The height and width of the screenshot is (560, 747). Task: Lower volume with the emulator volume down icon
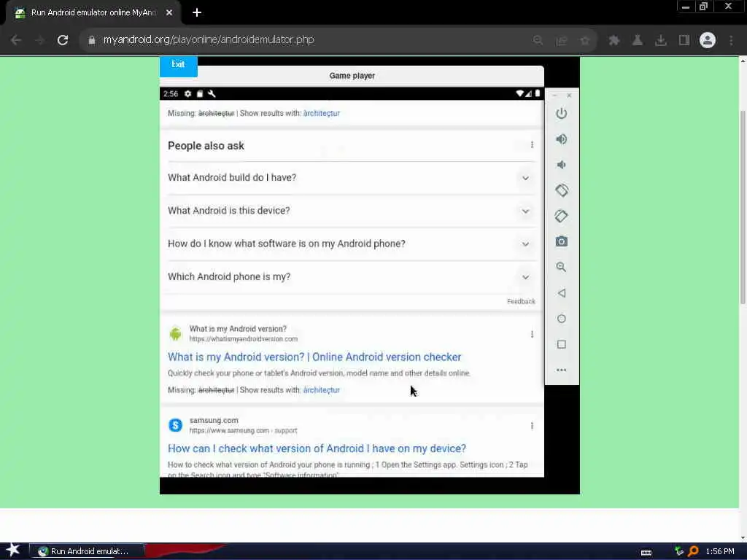pos(561,165)
